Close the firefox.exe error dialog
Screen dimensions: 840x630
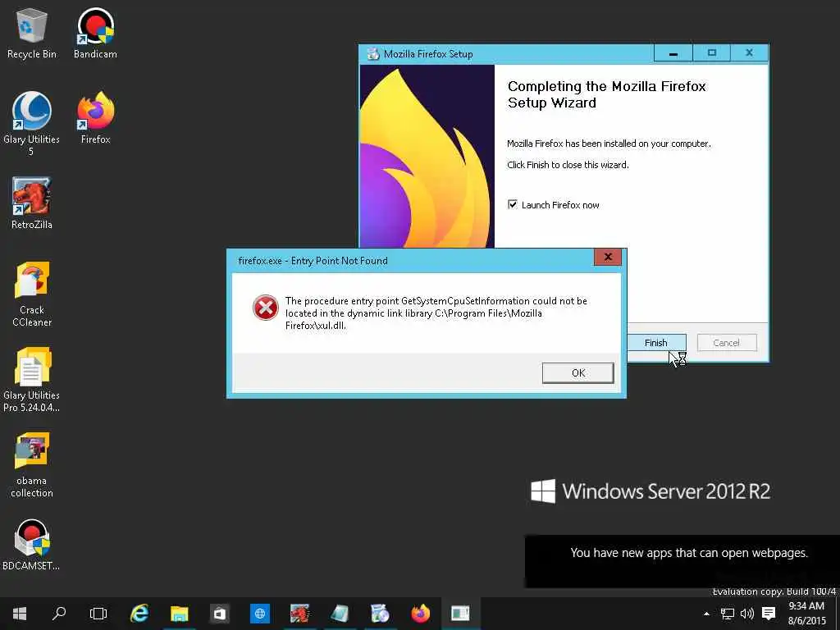[x=608, y=257]
